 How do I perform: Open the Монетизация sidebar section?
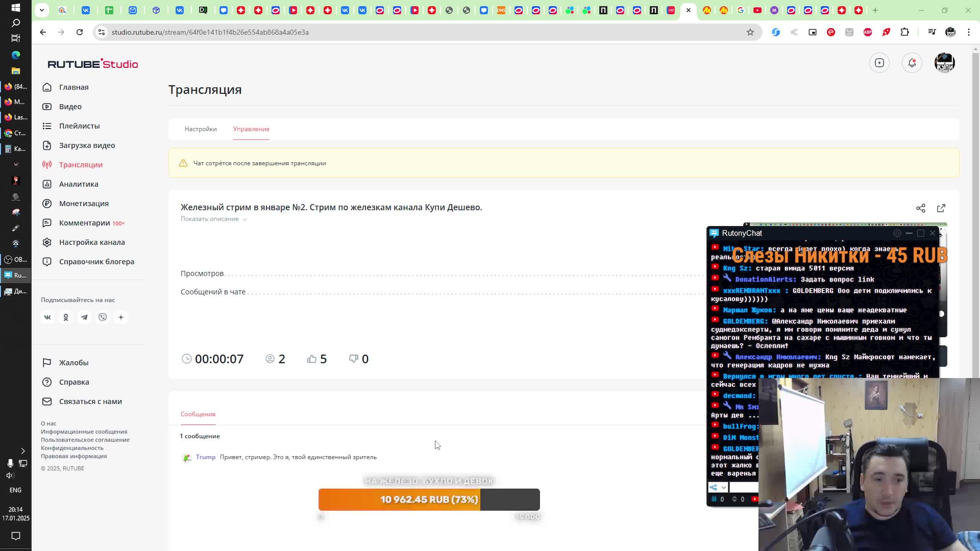[84, 204]
